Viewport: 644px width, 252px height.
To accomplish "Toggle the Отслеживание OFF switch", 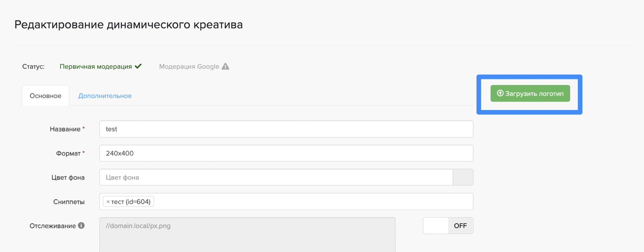I will [448, 226].
